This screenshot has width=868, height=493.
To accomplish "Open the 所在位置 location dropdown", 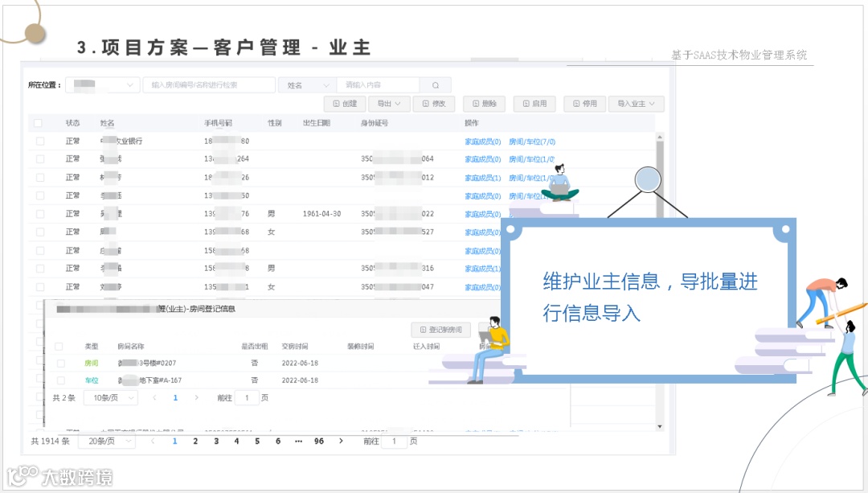I will click(x=102, y=84).
